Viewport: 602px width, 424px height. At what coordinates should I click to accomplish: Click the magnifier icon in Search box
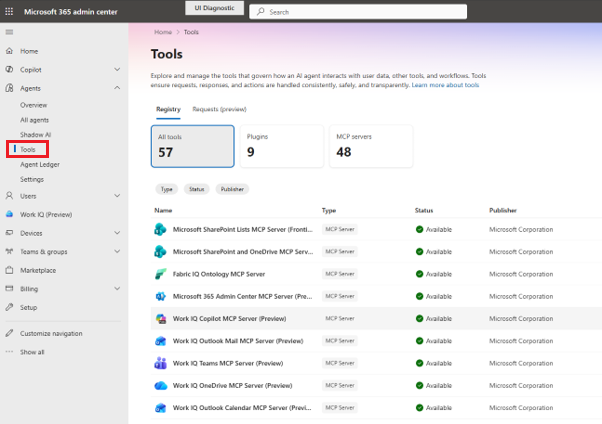(261, 12)
